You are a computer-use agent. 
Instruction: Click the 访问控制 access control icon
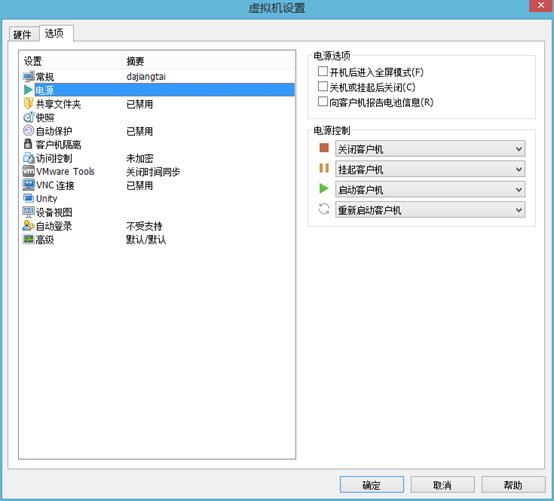click(x=28, y=158)
